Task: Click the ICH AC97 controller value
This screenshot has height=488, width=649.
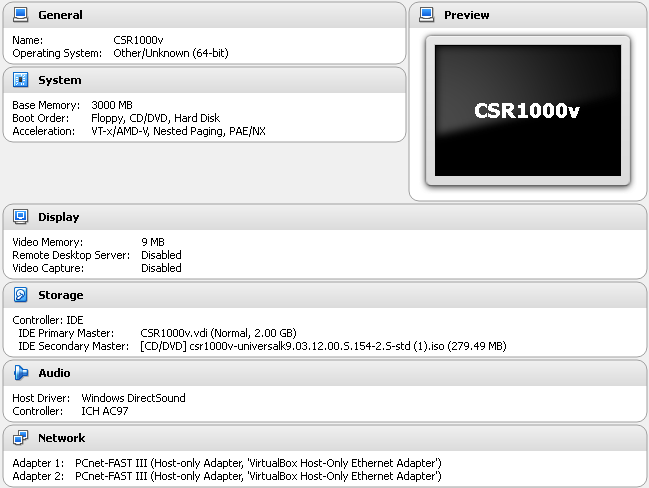Action: [x=105, y=411]
